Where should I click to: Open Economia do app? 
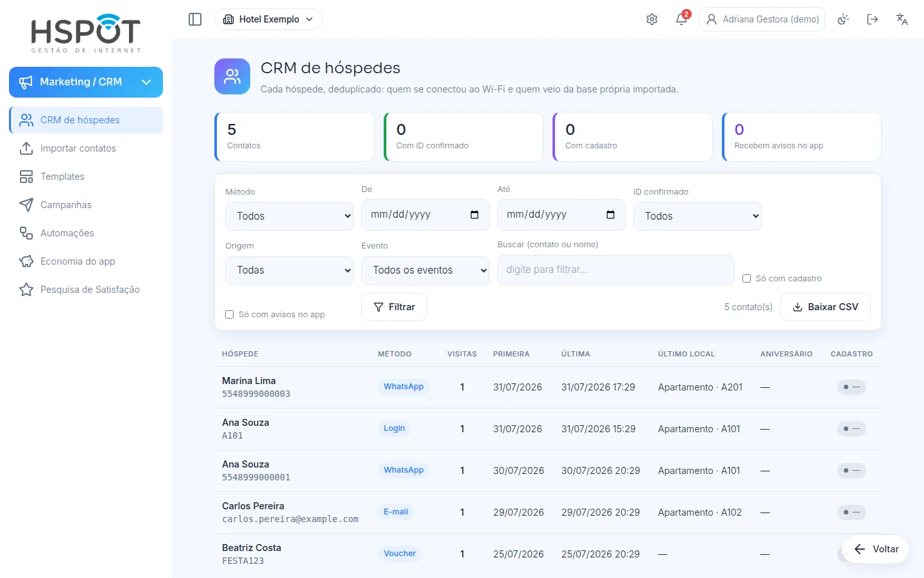[86, 261]
